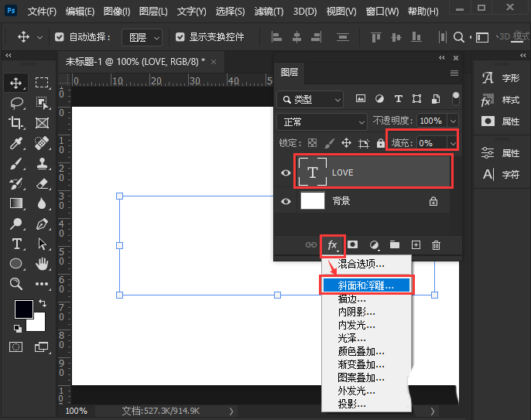Click the Opacity 100% input field
The image size is (531, 420).
pos(432,121)
